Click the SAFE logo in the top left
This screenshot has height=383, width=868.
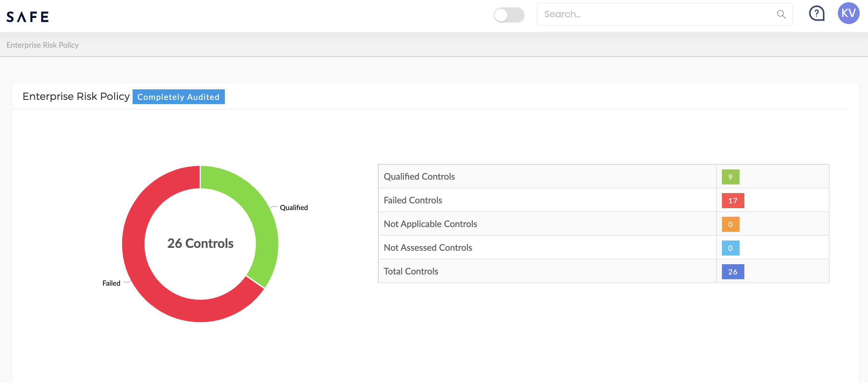coord(28,16)
